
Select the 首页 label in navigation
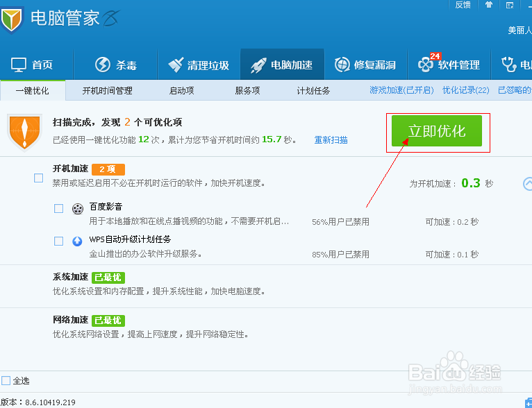pyautogui.click(x=42, y=65)
